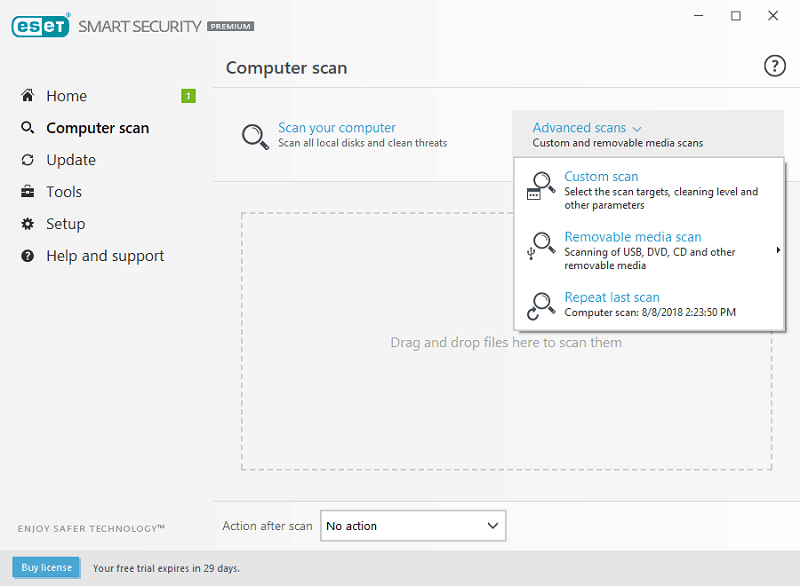The image size is (800, 586).
Task: Click the "Custom and removable media scans" text
Action: coord(618,143)
